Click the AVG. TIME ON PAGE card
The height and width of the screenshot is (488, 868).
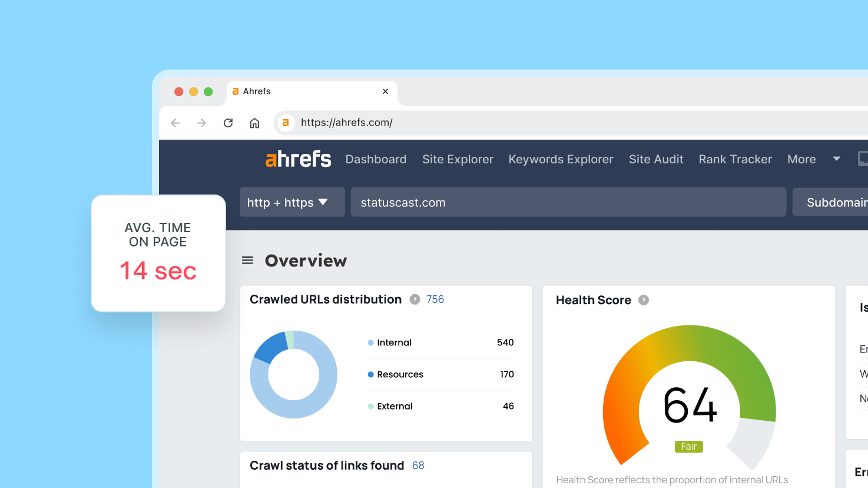(158, 253)
